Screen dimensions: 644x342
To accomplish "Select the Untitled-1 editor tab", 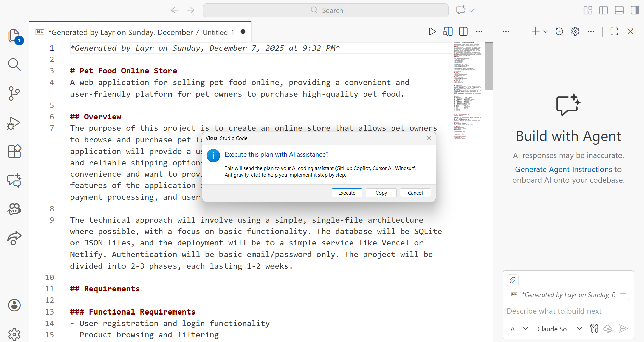I will 140,32.
